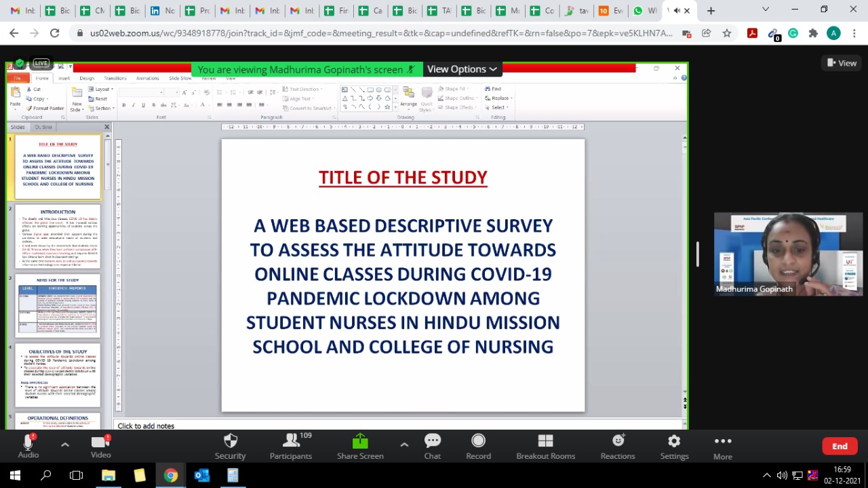The image size is (868, 488).
Task: Open the File tab in shared PowerPoint
Action: [x=18, y=78]
